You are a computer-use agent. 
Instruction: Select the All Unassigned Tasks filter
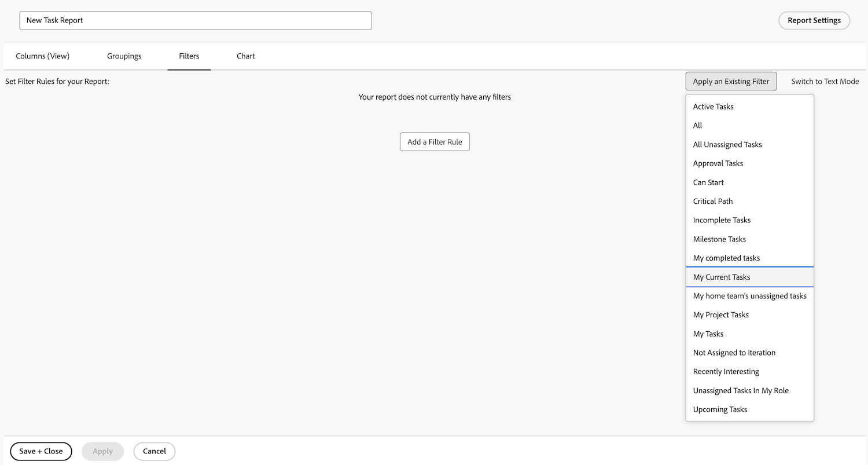point(727,144)
